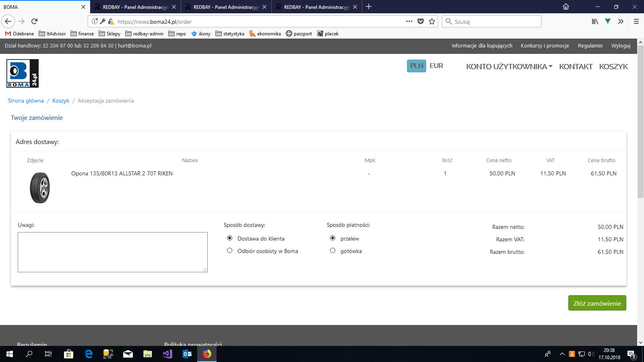This screenshot has width=644, height=362.
Task: Open Visual Studio from the taskbar
Action: click(x=167, y=354)
